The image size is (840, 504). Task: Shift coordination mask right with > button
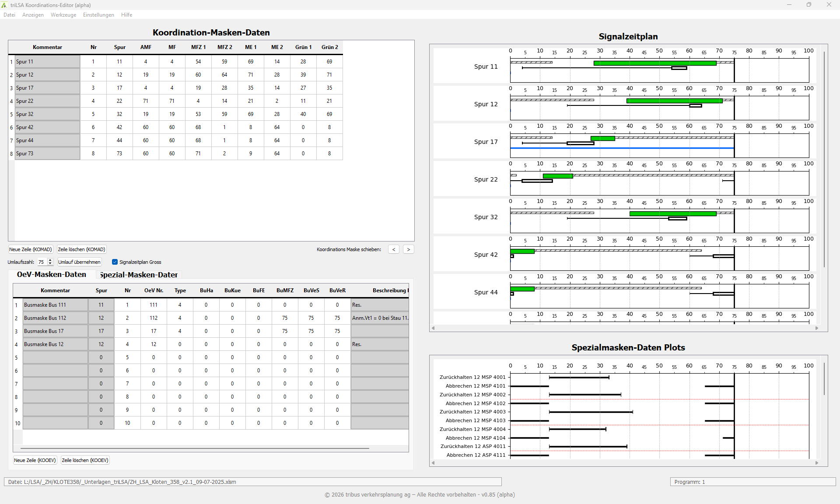[x=408, y=249]
